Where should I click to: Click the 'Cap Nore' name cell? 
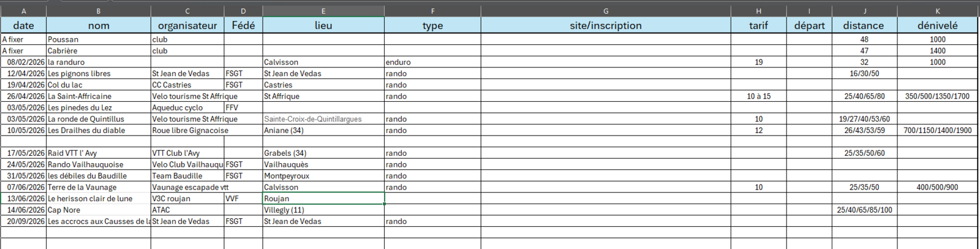[x=98, y=210]
